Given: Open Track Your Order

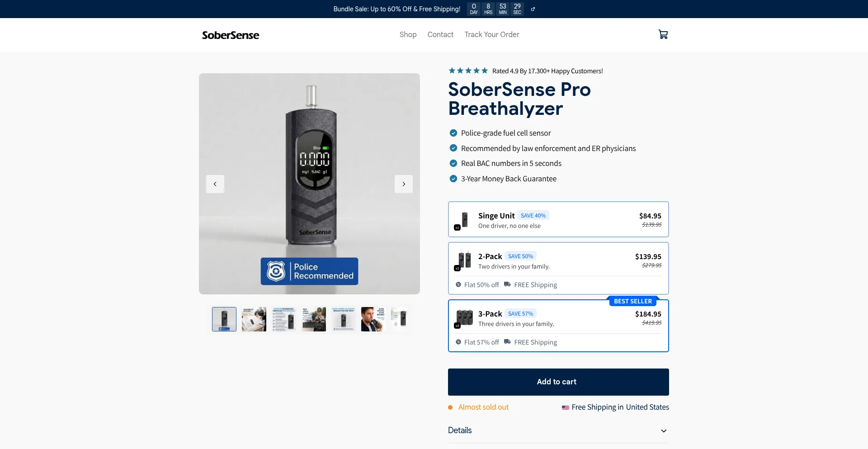Looking at the screenshot, I should coord(492,34).
